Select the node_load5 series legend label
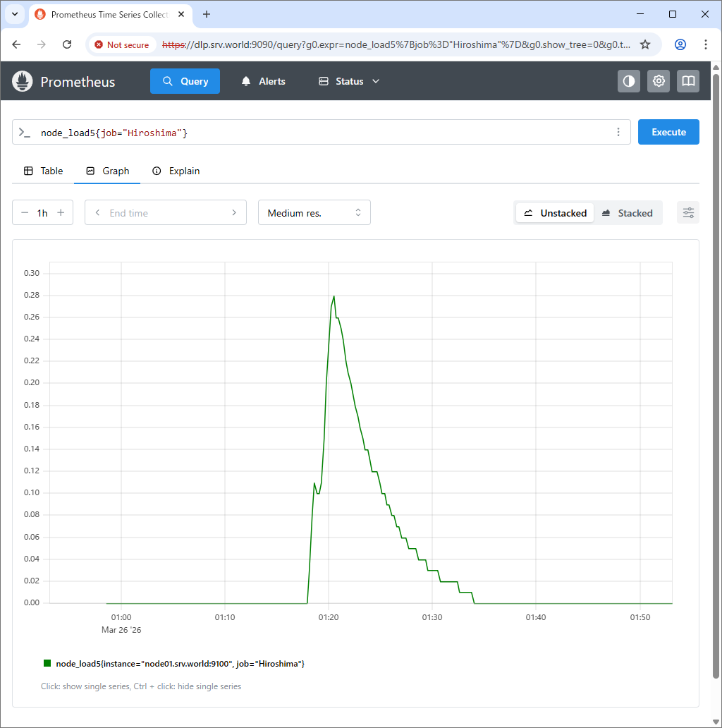This screenshot has height=728, width=722. point(180,664)
